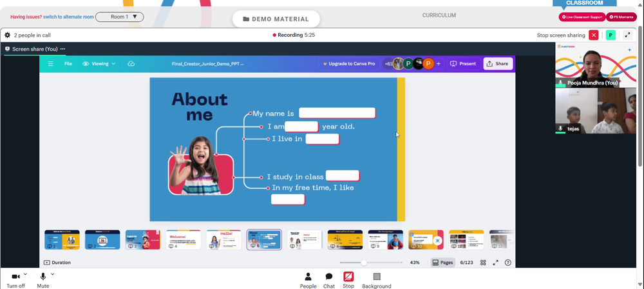Screen dimensions: 644x289
Task: Toggle the Pages view button
Action: (443, 263)
